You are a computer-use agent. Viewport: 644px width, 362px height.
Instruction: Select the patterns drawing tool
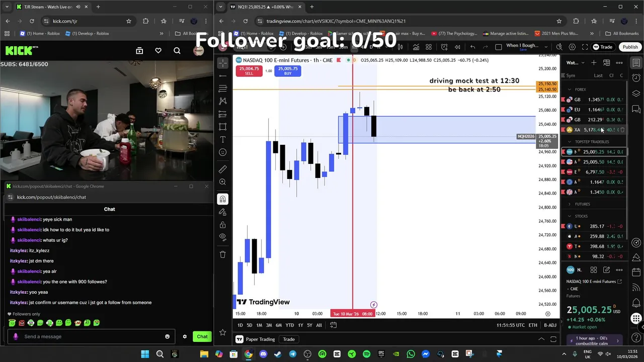pyautogui.click(x=223, y=101)
